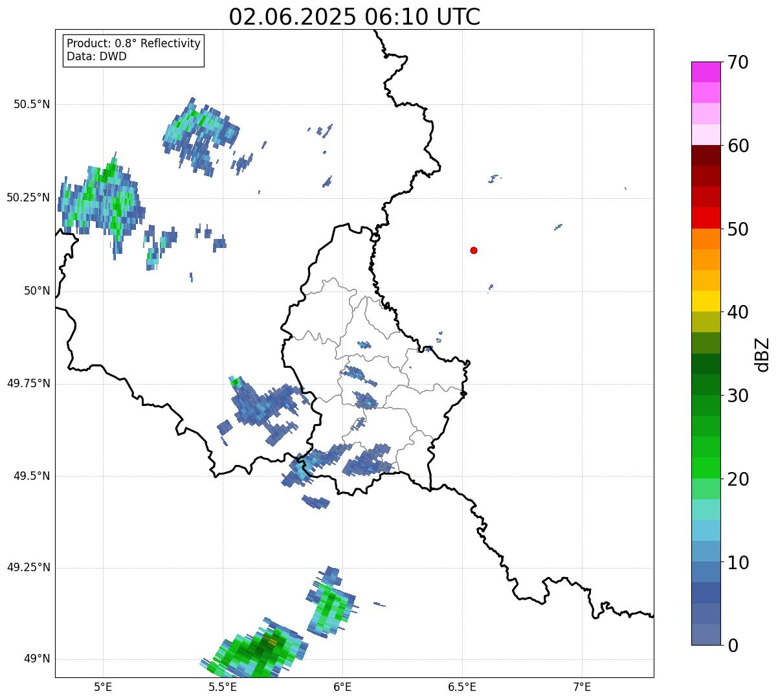This screenshot has width=778, height=700.
Task: Pick the bright green 20 dBZ swatch
Action: 706,468
